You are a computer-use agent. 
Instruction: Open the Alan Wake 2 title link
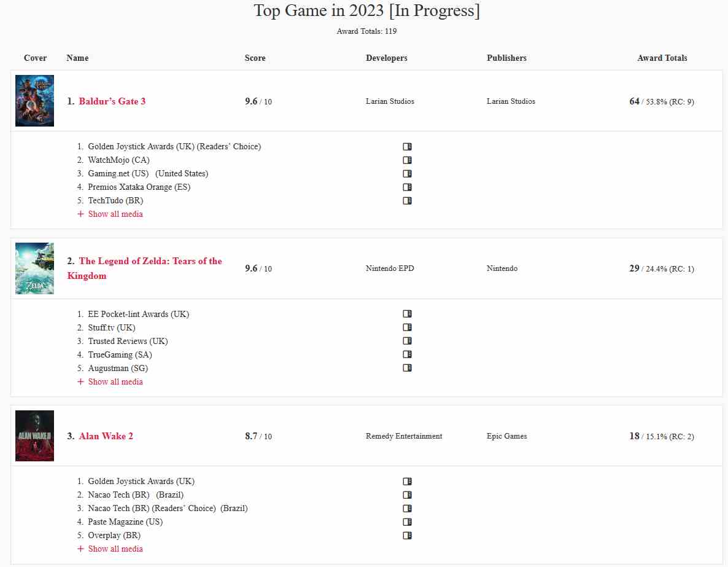pyautogui.click(x=106, y=436)
